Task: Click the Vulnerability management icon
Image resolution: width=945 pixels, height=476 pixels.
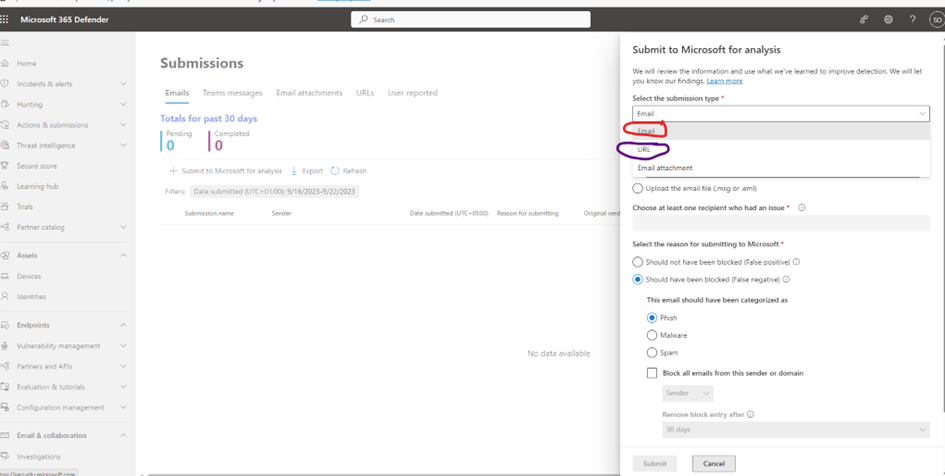Action: point(5,346)
